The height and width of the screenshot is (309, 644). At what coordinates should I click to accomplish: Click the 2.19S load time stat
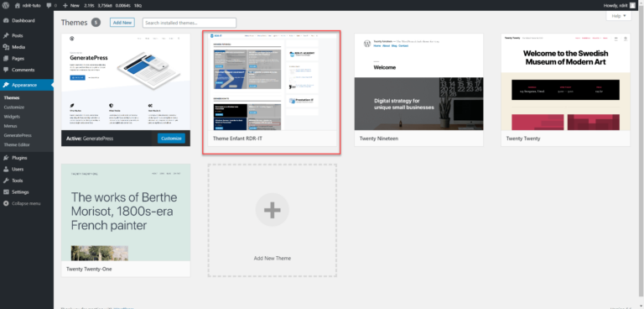[x=88, y=6]
